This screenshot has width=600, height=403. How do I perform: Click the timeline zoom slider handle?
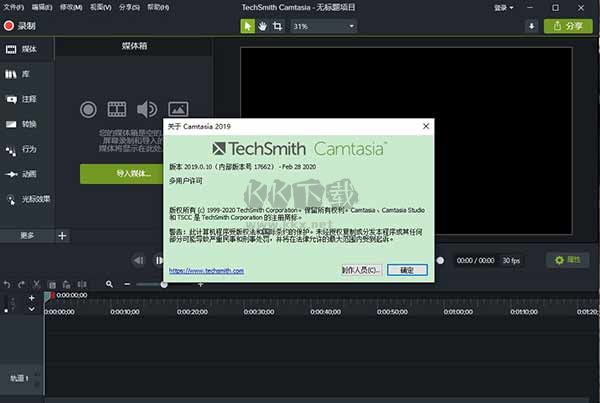(164, 284)
